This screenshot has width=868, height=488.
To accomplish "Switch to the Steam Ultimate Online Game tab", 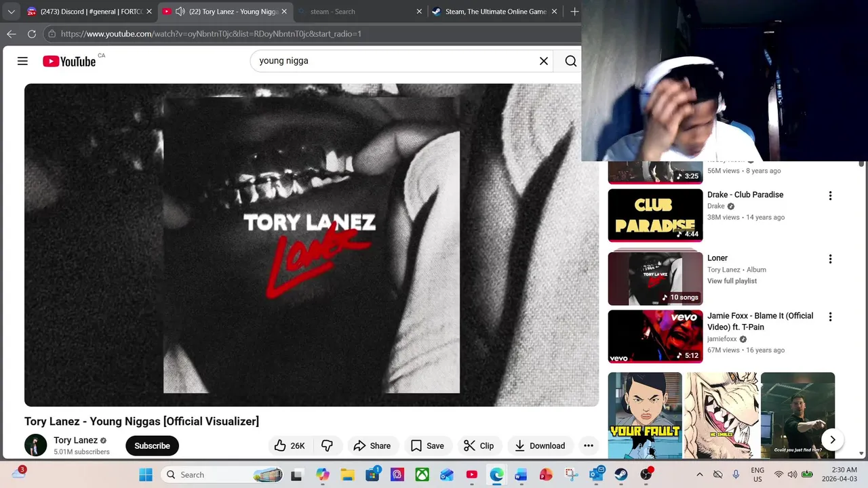I will (495, 12).
